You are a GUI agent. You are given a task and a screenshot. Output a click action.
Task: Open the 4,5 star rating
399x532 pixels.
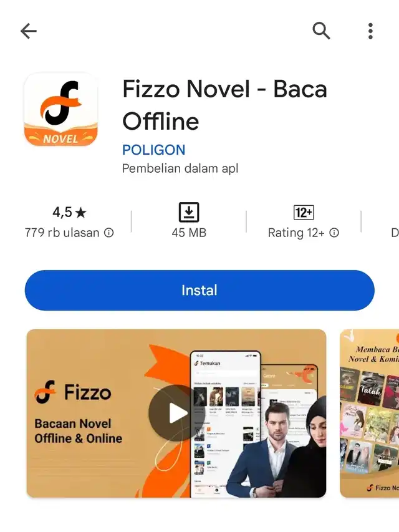(70, 213)
